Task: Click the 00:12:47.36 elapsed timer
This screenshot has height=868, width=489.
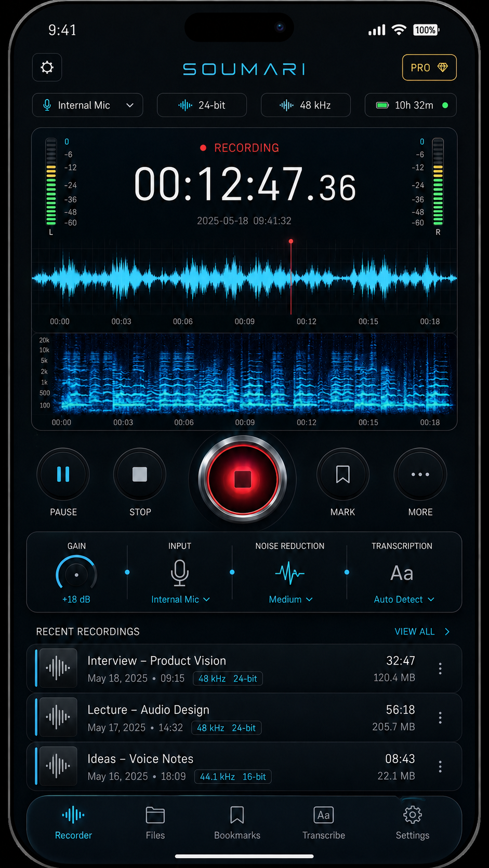Action: click(245, 184)
